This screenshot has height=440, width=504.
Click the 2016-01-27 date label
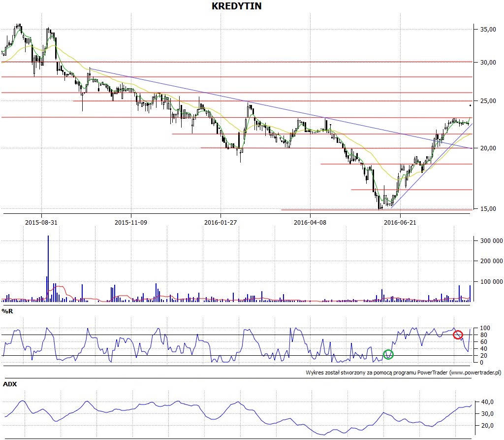coord(220,222)
